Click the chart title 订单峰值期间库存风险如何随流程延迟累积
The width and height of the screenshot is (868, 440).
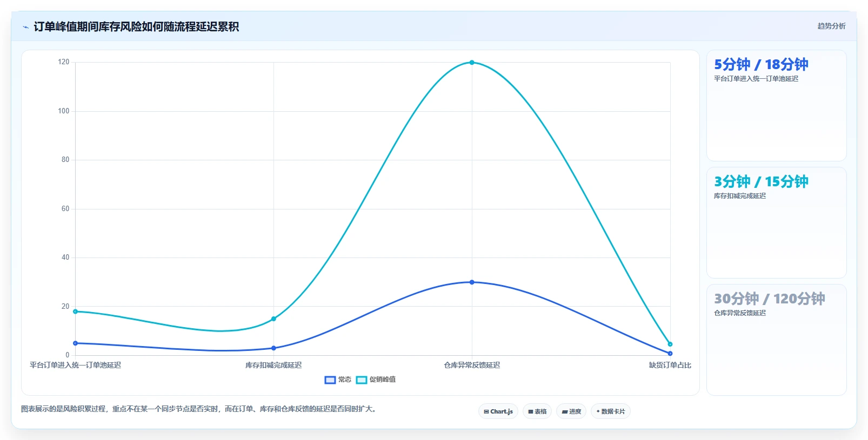[136, 27]
